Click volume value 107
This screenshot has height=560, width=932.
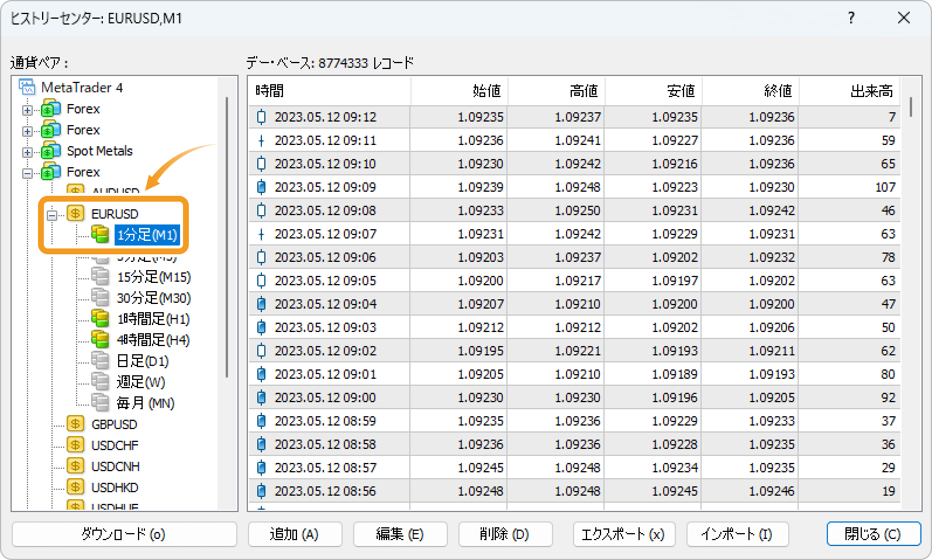tap(885, 187)
